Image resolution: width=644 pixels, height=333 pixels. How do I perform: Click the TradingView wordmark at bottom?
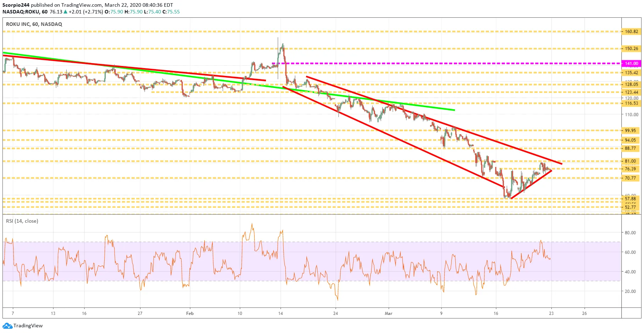(28, 326)
